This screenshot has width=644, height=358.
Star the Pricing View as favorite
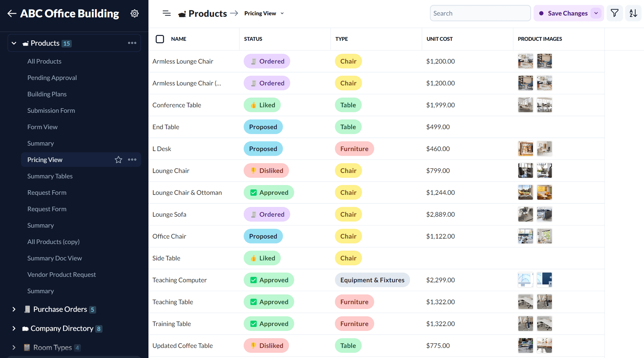point(118,160)
